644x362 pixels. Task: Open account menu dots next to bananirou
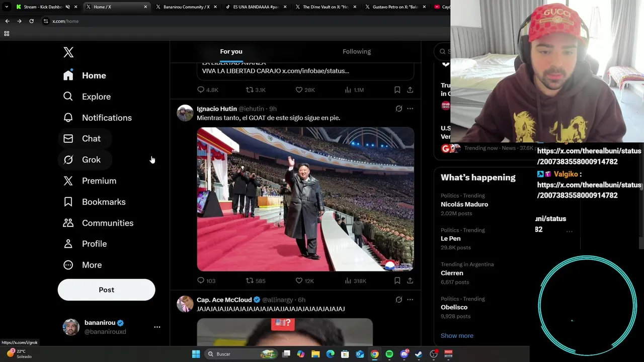point(157,327)
